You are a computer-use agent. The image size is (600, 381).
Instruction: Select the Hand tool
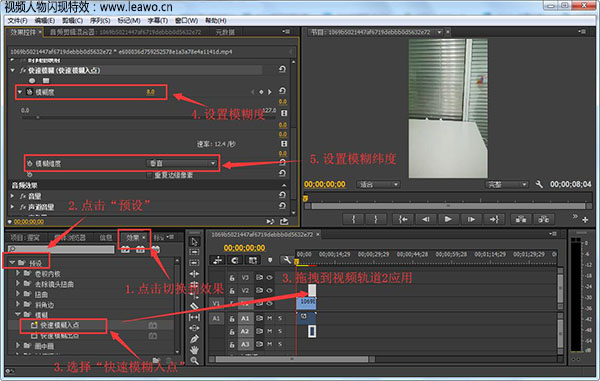click(194, 350)
